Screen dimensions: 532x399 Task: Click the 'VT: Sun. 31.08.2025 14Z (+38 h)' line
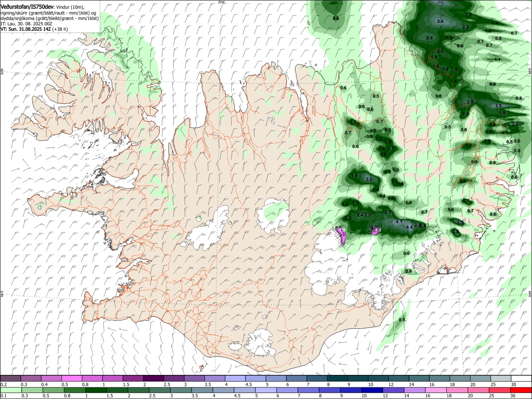(34, 29)
